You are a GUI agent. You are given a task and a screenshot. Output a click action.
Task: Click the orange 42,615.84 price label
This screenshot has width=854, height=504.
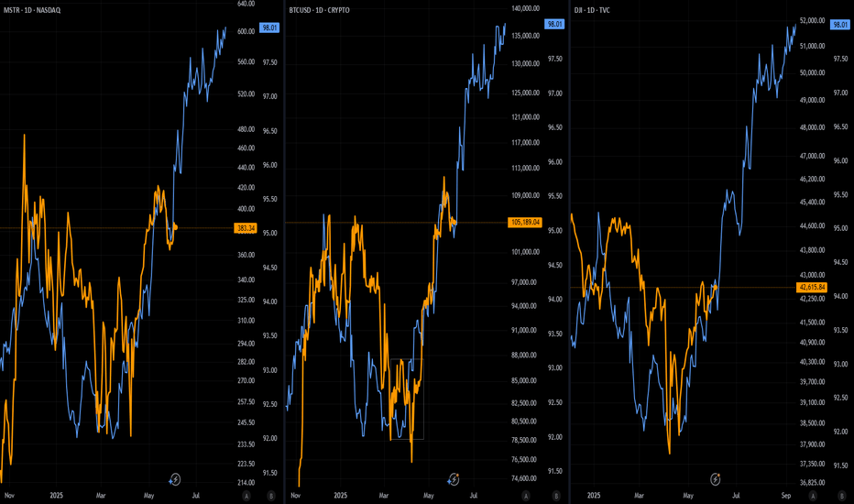(x=812, y=287)
